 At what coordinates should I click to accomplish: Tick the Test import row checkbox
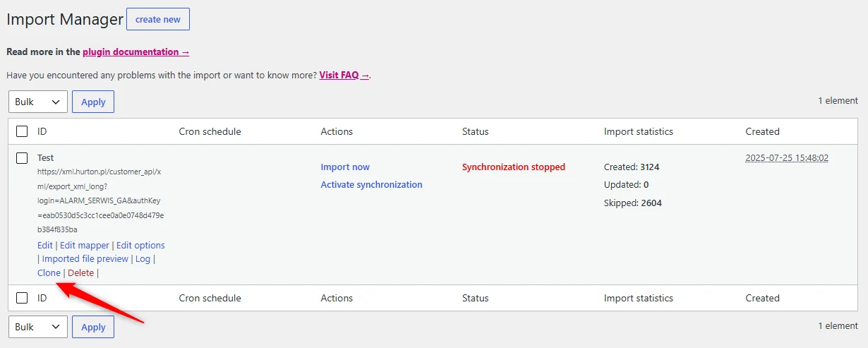22,158
